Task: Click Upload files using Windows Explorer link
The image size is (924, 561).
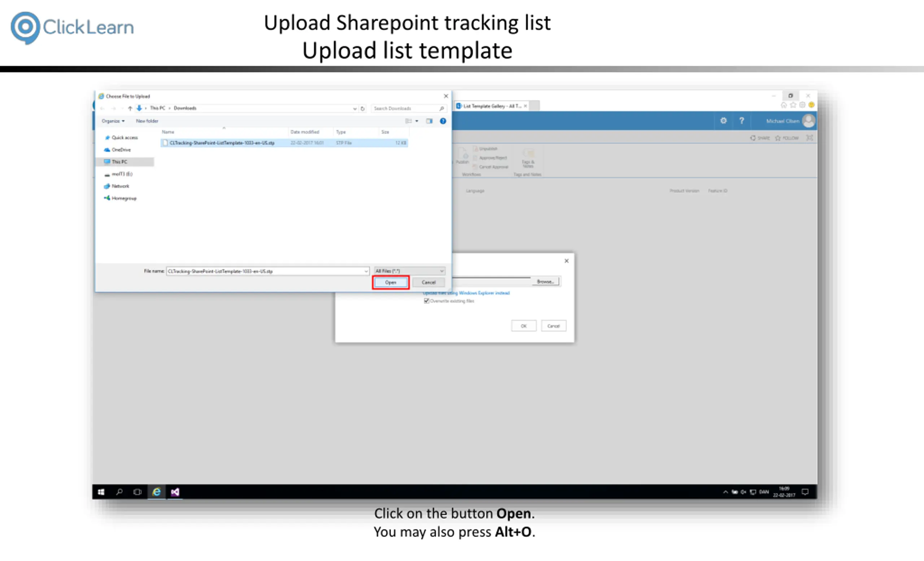Action: pos(466,293)
